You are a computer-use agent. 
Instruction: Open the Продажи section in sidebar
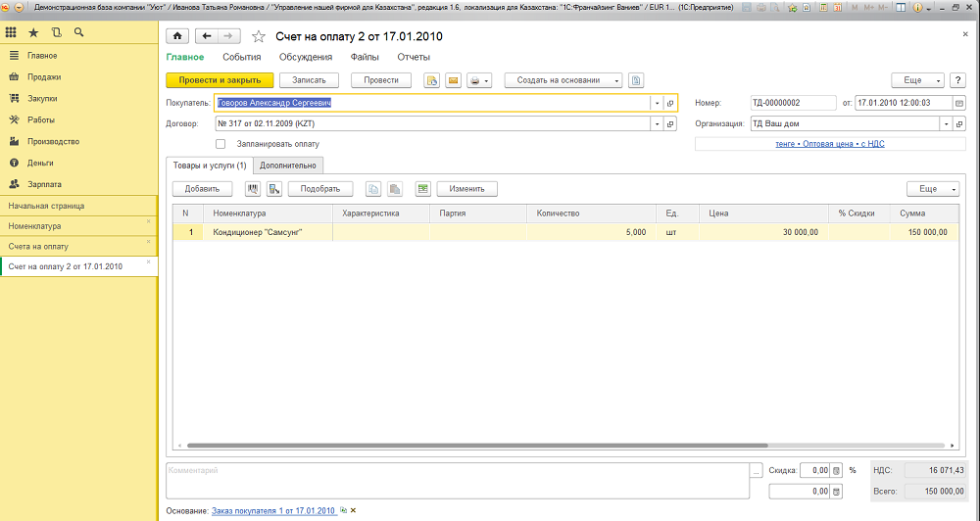pos(44,77)
